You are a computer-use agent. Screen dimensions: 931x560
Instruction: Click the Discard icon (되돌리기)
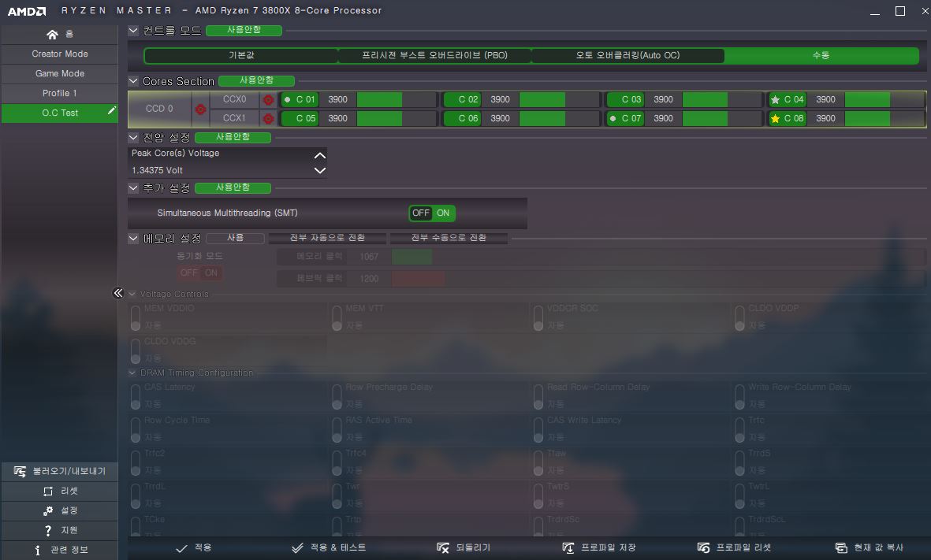443,548
